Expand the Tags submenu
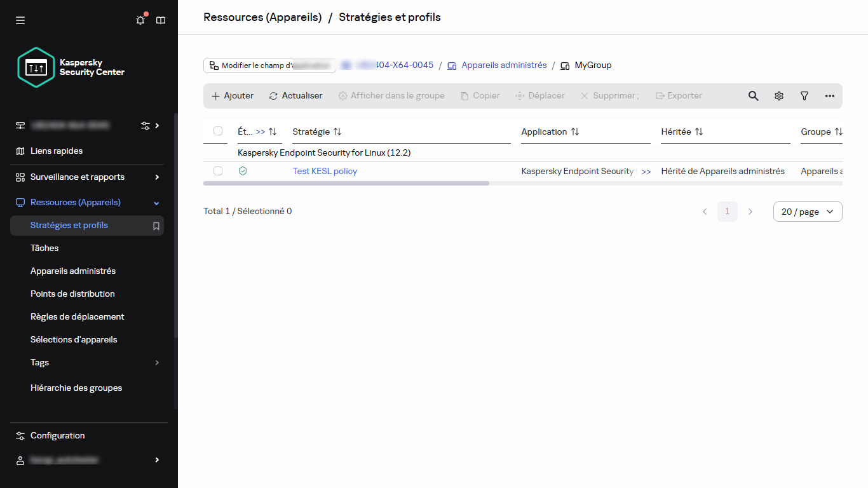This screenshot has width=868, height=488. point(157,363)
